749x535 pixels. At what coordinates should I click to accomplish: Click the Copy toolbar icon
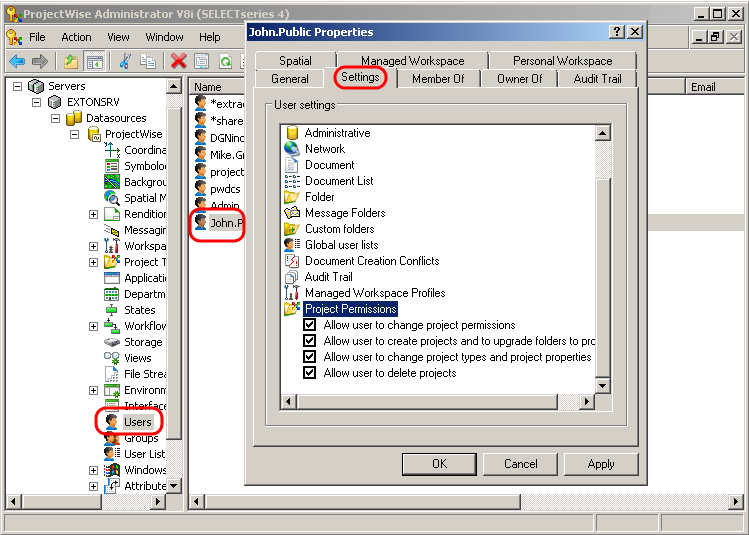coord(148,61)
